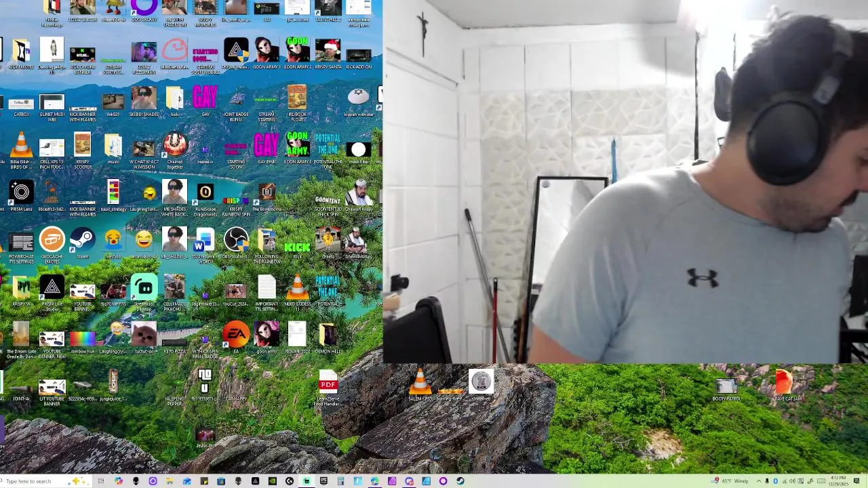Screen dimensions: 868x488
Task: Open Steam from the taskbar
Action: coord(460,481)
